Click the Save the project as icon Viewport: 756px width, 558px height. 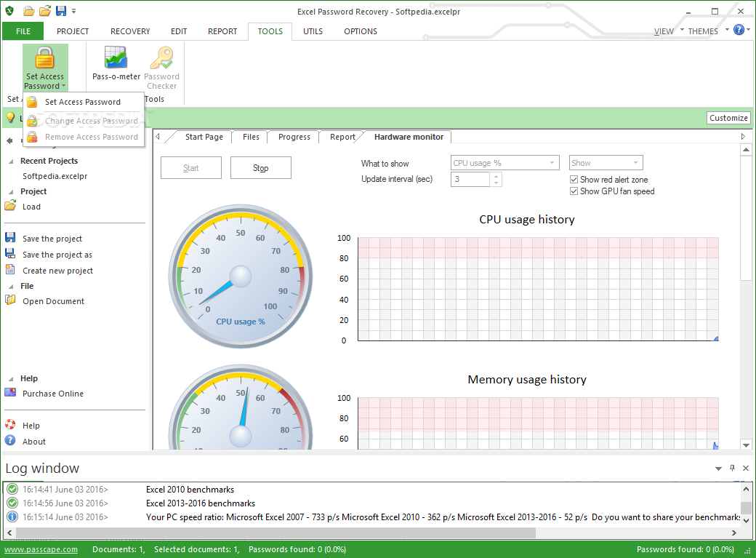pos(10,253)
